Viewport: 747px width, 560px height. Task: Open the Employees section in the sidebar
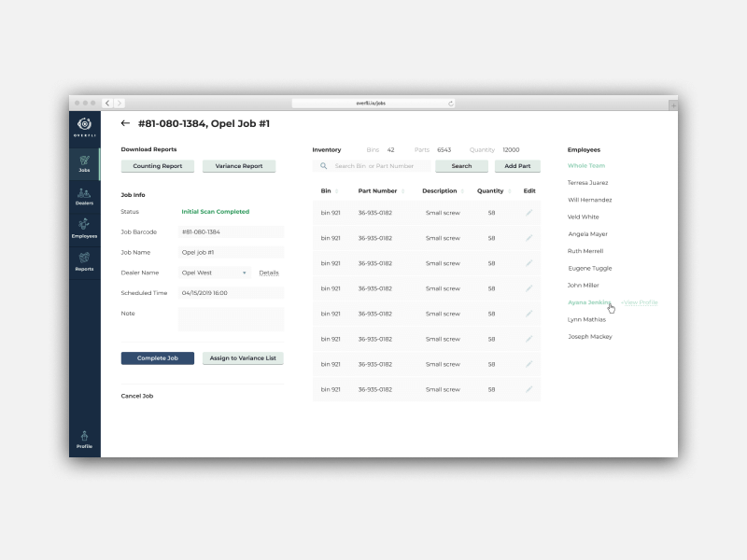(84, 230)
